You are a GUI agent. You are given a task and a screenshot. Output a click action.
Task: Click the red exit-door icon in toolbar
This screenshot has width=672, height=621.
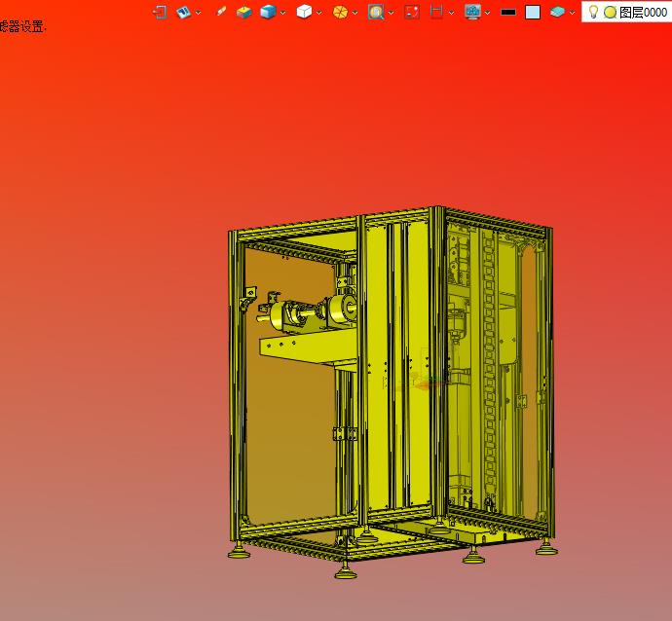coord(160,12)
